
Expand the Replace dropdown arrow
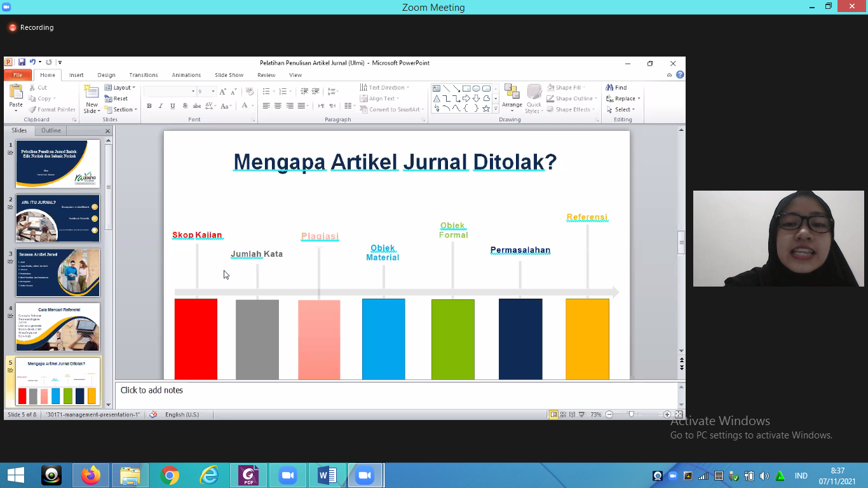[x=639, y=98]
